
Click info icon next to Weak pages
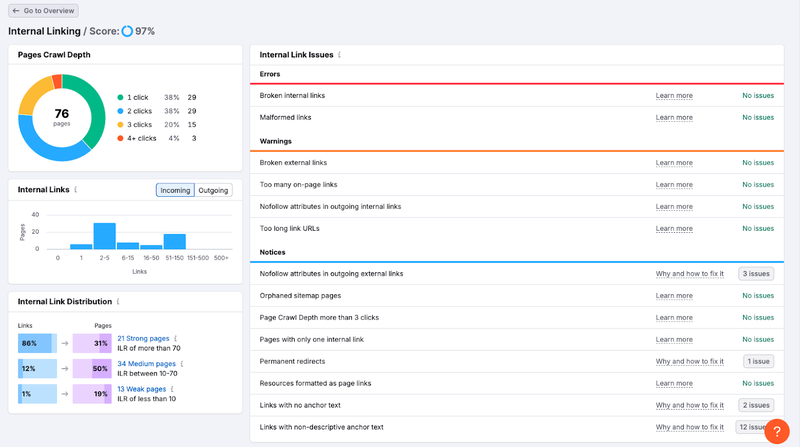[171, 389]
